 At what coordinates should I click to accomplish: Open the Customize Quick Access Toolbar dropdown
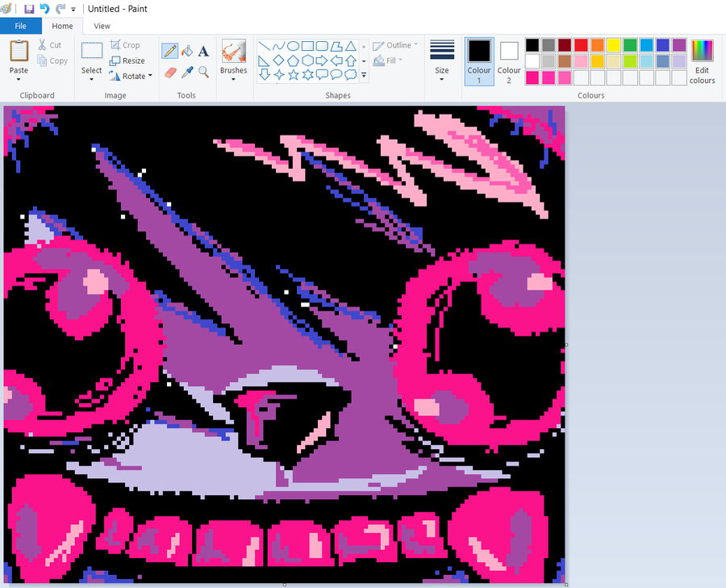[x=73, y=9]
